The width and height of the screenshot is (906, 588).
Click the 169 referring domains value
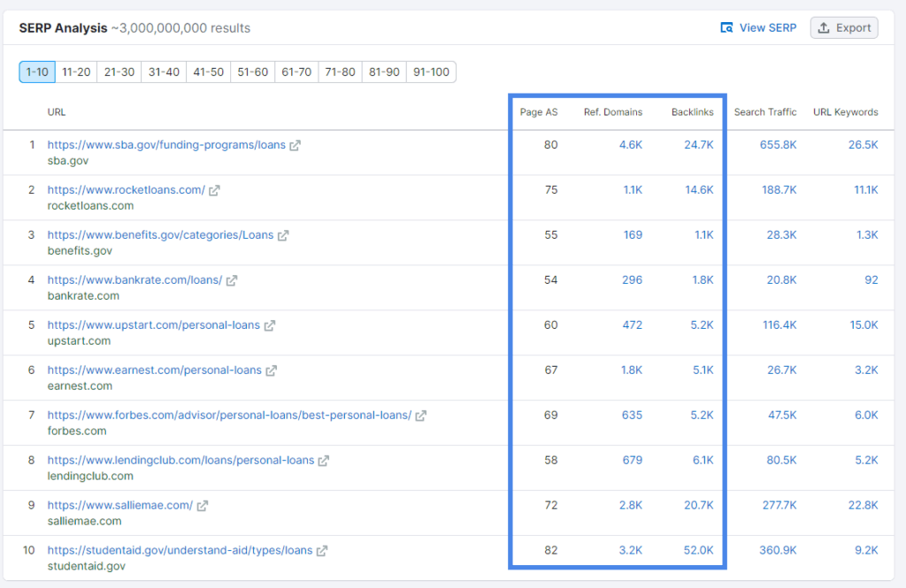tap(633, 235)
